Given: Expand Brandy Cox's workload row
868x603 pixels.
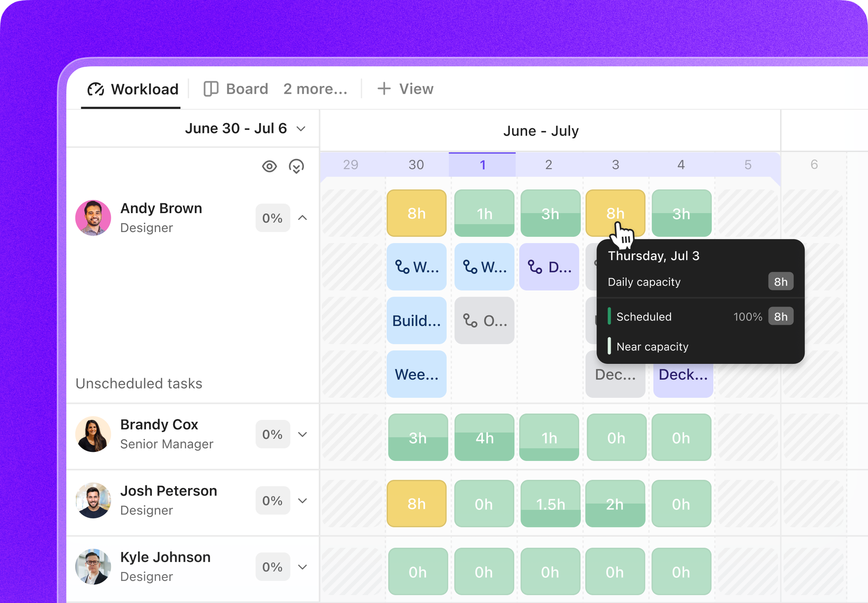Looking at the screenshot, I should click(303, 434).
